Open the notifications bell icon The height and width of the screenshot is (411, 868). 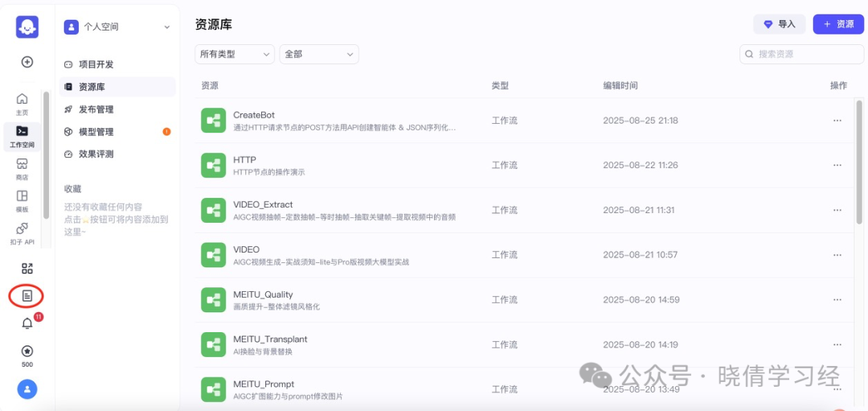(27, 324)
